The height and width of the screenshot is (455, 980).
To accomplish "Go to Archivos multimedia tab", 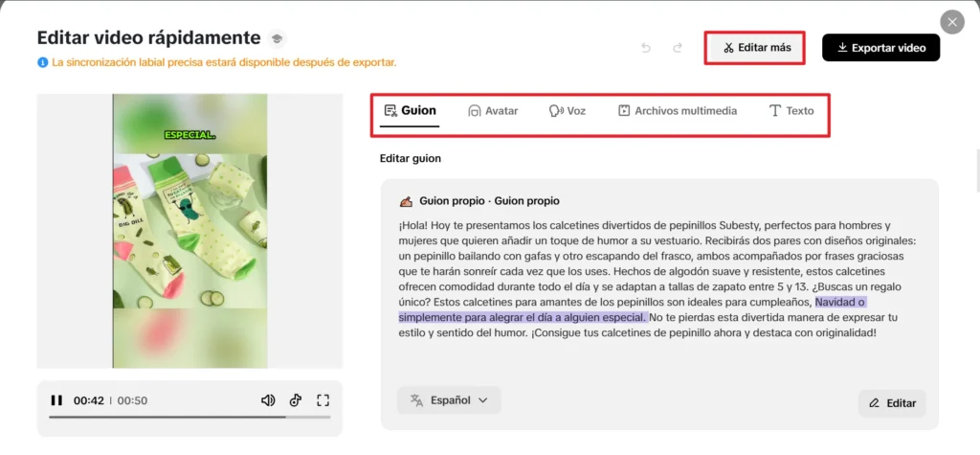I will click(677, 111).
